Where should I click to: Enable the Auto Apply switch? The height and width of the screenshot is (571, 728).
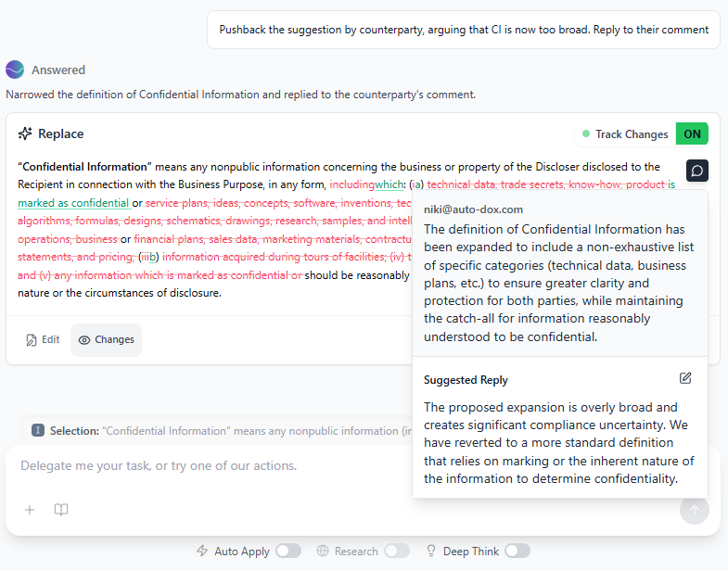click(x=287, y=551)
